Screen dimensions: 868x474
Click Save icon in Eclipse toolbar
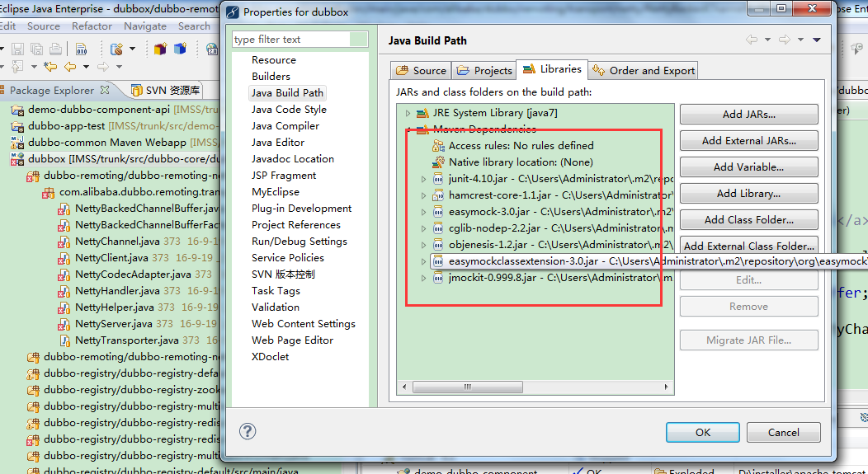17,49
